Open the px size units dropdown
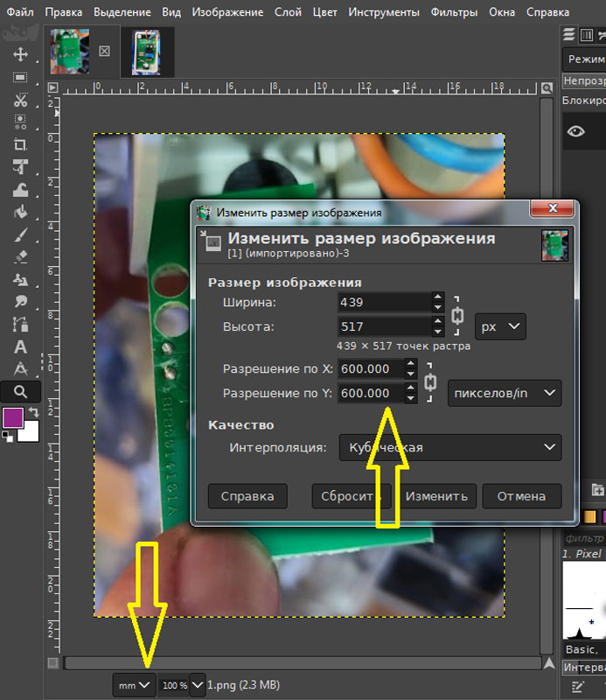Image resolution: width=606 pixels, height=700 pixels. click(500, 326)
